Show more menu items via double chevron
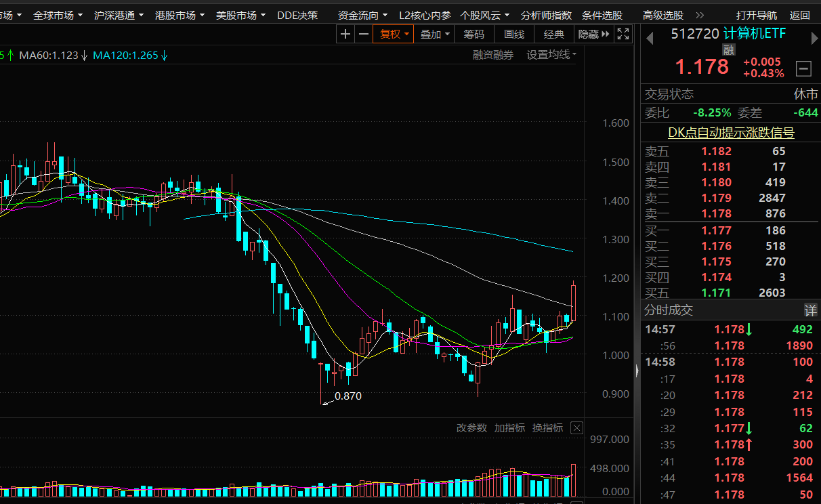The height and width of the screenshot is (504, 821). (x=700, y=15)
